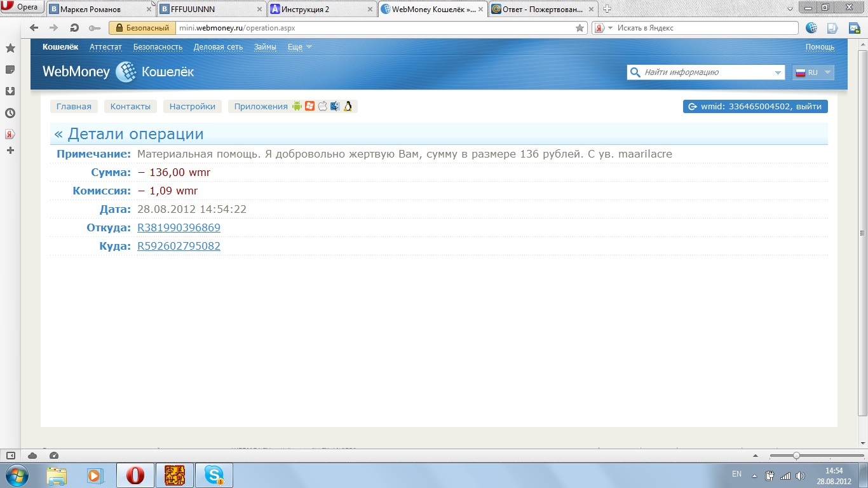This screenshot has width=868, height=488.
Task: Open the Контакты section
Action: tap(130, 106)
